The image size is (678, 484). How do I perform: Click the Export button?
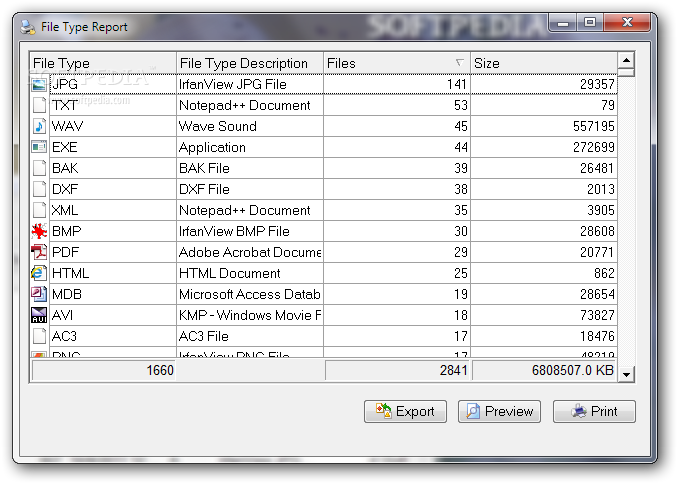[x=405, y=411]
